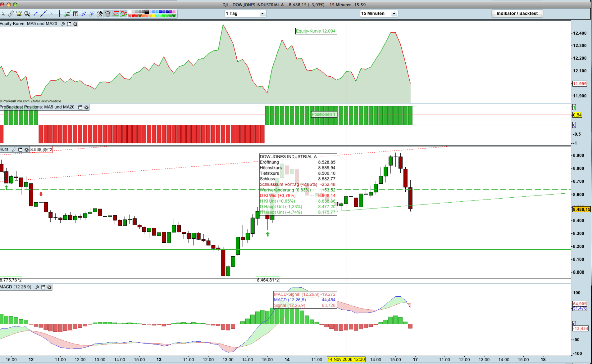
Task: Open Equity-Kurve panel wrench settings
Action: [63, 24]
